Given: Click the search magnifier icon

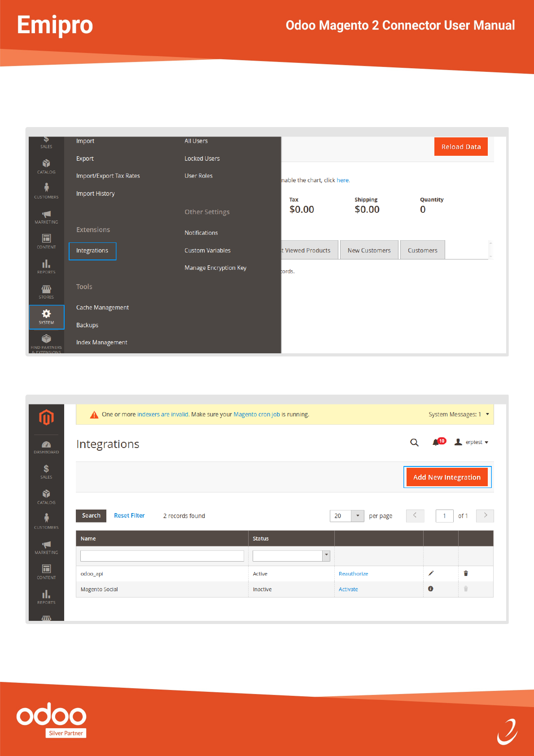Looking at the screenshot, I should [414, 443].
